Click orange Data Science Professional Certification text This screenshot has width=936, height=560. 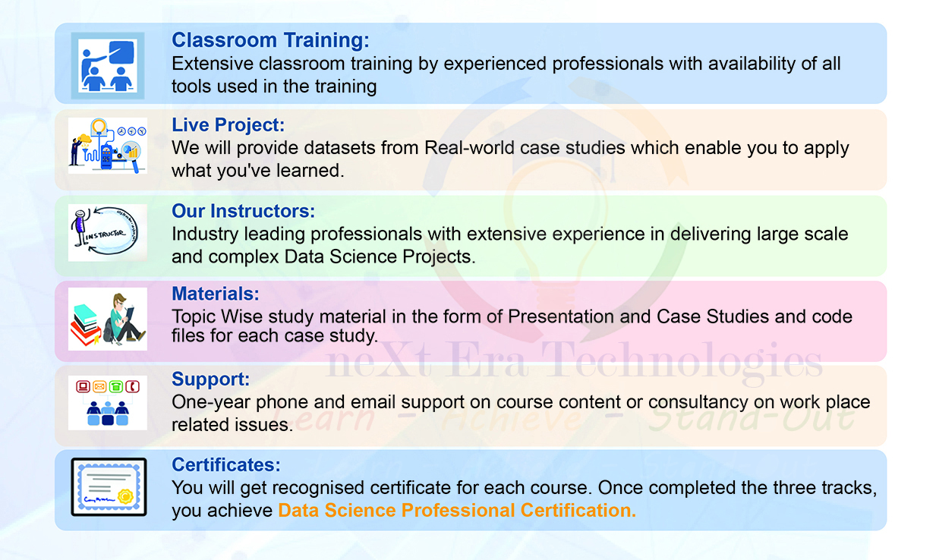pyautogui.click(x=457, y=511)
